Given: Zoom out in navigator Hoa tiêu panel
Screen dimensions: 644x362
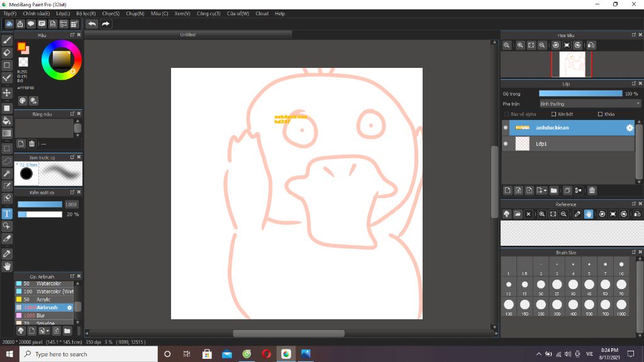Looking at the screenshot, I should 542,45.
